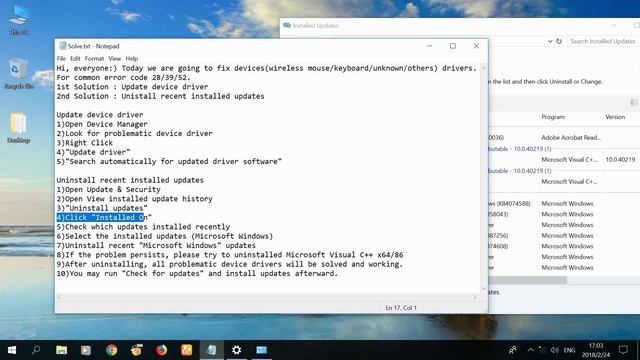This screenshot has width=640, height=360.
Task: Open the volume speaker icon in tray
Action: point(555,350)
